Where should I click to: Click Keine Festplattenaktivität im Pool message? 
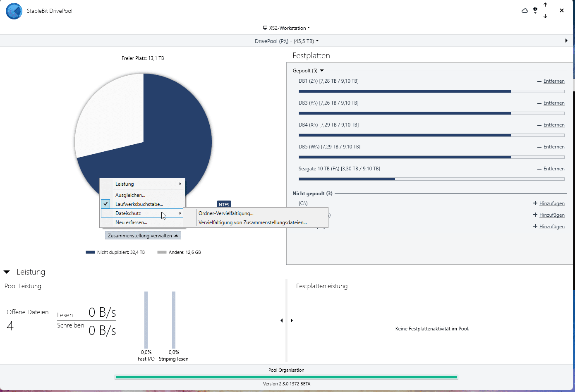pyautogui.click(x=432, y=329)
